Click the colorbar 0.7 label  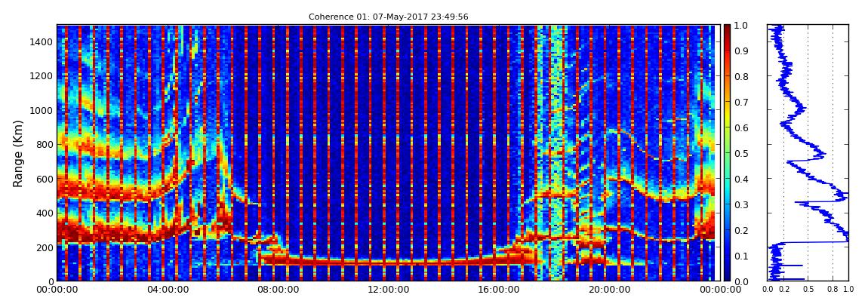[742, 102]
